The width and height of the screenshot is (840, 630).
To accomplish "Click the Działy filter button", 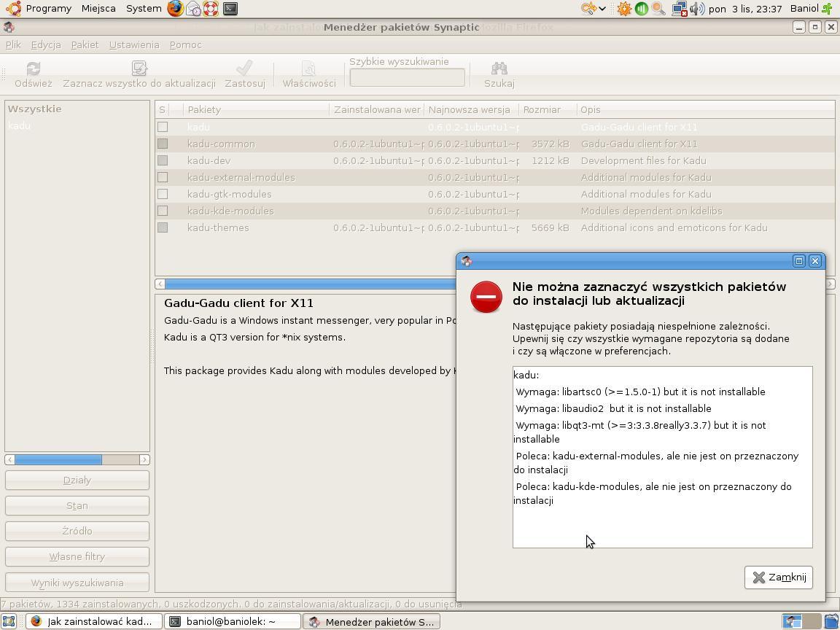I will (77, 480).
